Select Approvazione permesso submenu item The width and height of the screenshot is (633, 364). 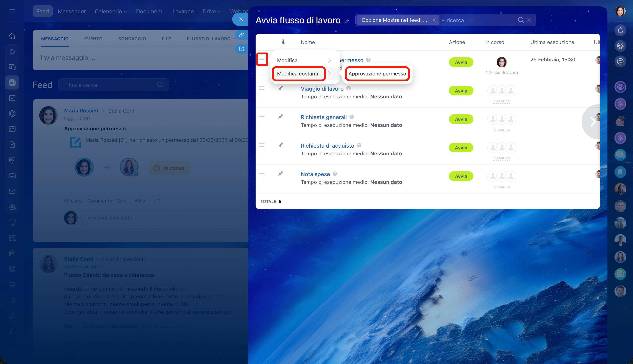pyautogui.click(x=377, y=74)
